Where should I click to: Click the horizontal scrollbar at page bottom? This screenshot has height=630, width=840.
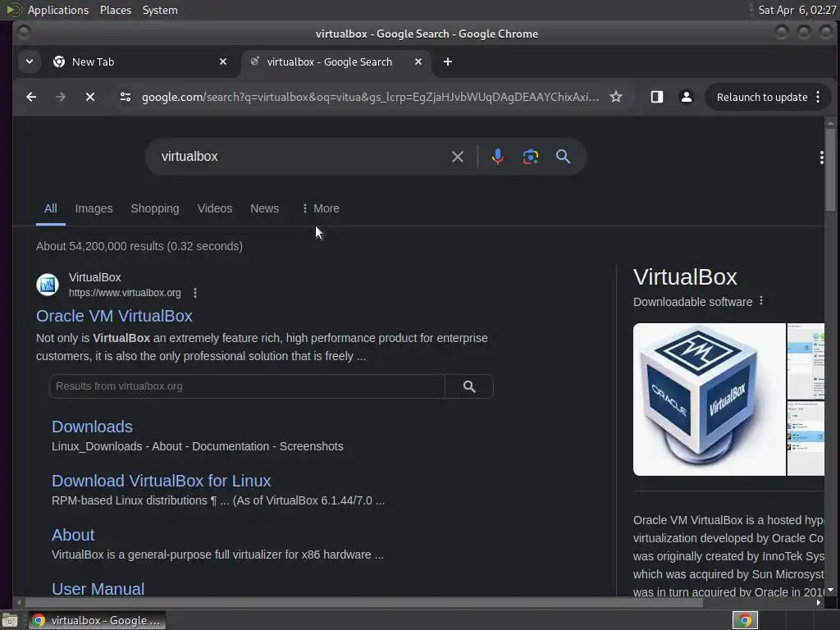point(364,603)
